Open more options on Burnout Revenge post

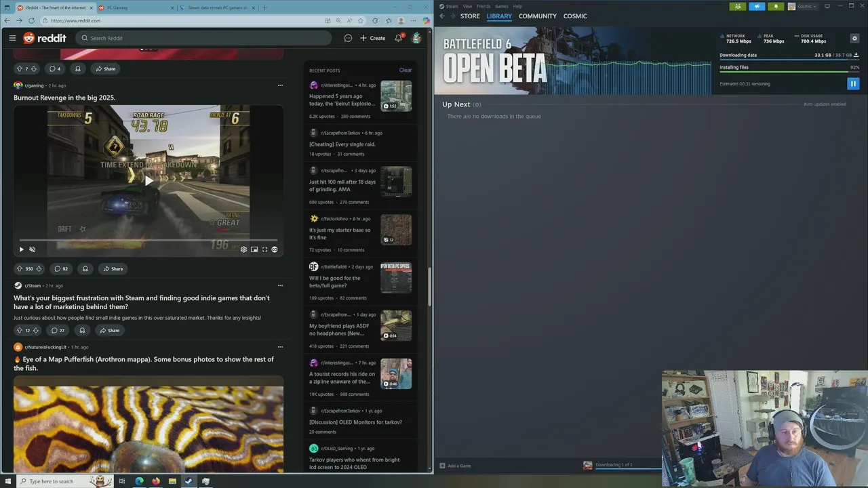pos(280,85)
